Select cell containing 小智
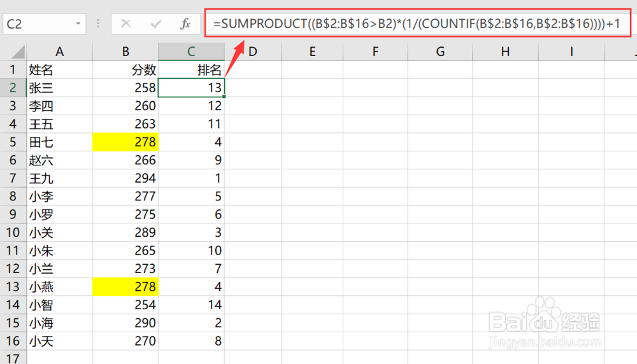Image resolution: width=637 pixels, height=364 pixels. (59, 305)
